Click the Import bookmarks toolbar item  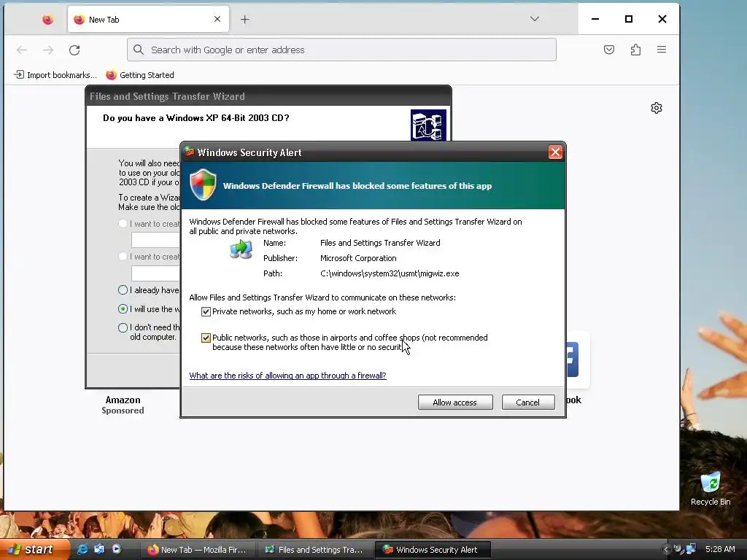[x=55, y=75]
